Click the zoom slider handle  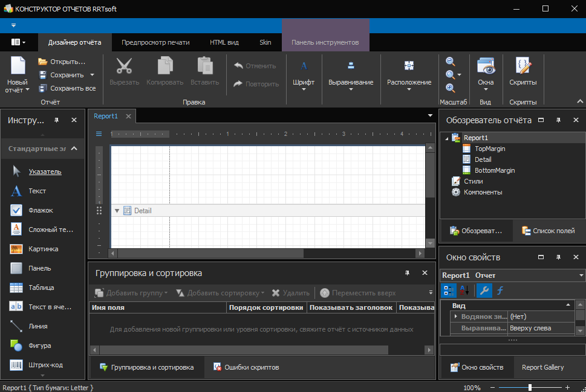pos(530,387)
